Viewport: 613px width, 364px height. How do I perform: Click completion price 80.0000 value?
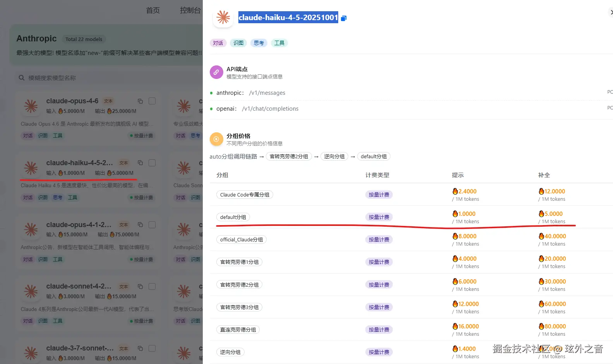point(552,326)
